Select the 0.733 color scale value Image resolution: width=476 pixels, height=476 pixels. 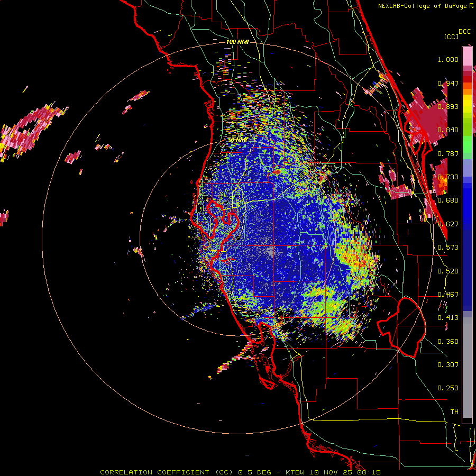[x=448, y=177]
